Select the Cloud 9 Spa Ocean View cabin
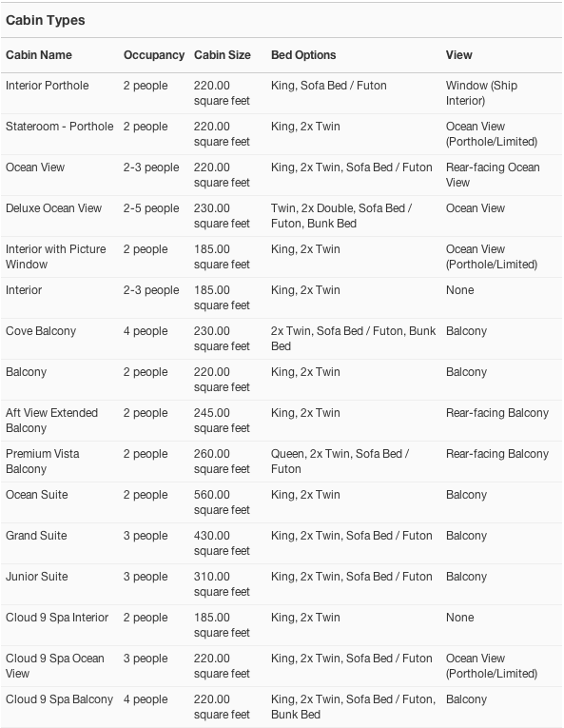564x728 pixels. [x=55, y=665]
